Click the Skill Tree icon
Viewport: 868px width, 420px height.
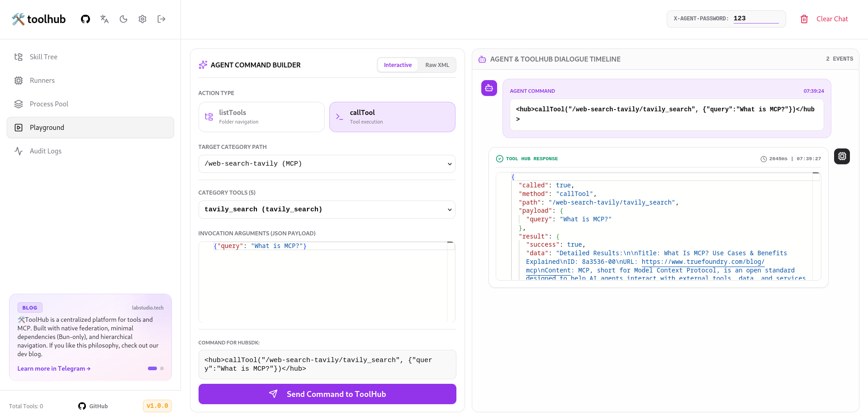pos(19,57)
